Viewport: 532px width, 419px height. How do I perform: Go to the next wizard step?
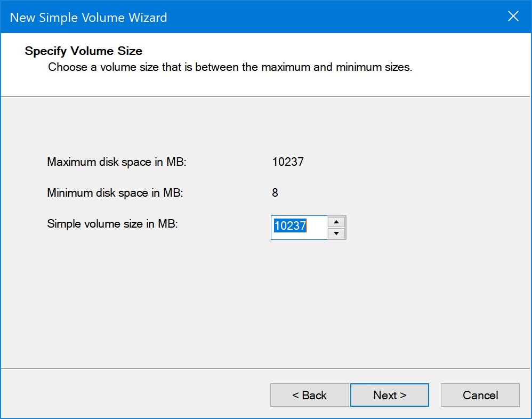390,395
